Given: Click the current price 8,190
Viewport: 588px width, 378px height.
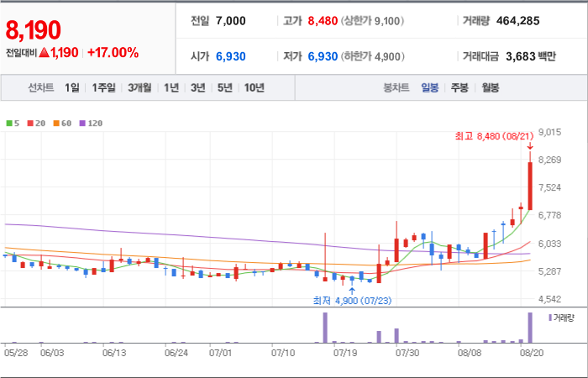Looking at the screenshot, I should coord(33,30).
